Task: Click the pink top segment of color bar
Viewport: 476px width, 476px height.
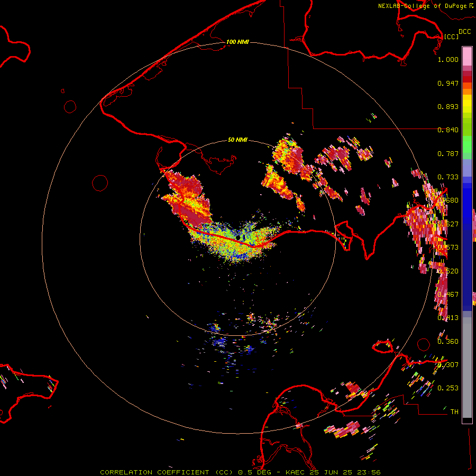Action: pos(467,56)
